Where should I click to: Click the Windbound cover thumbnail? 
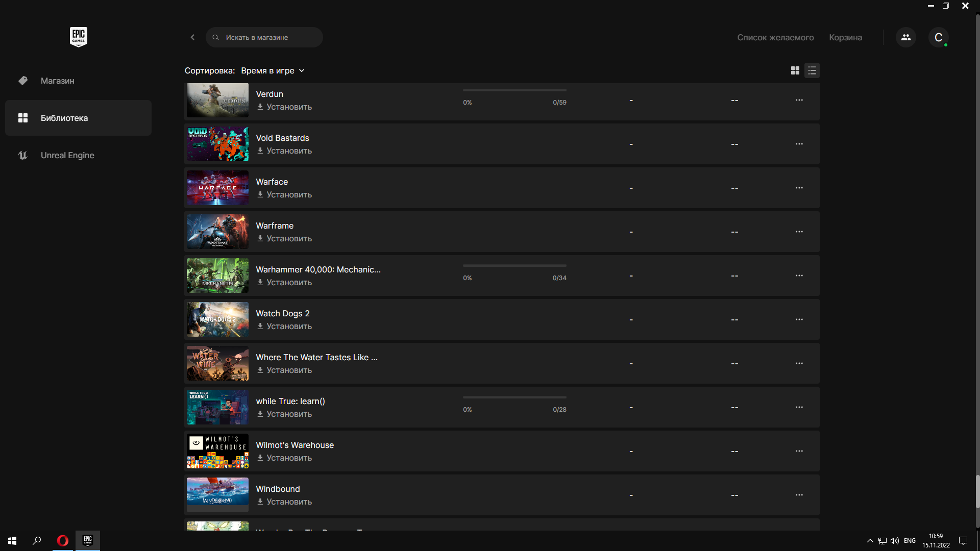click(x=217, y=495)
